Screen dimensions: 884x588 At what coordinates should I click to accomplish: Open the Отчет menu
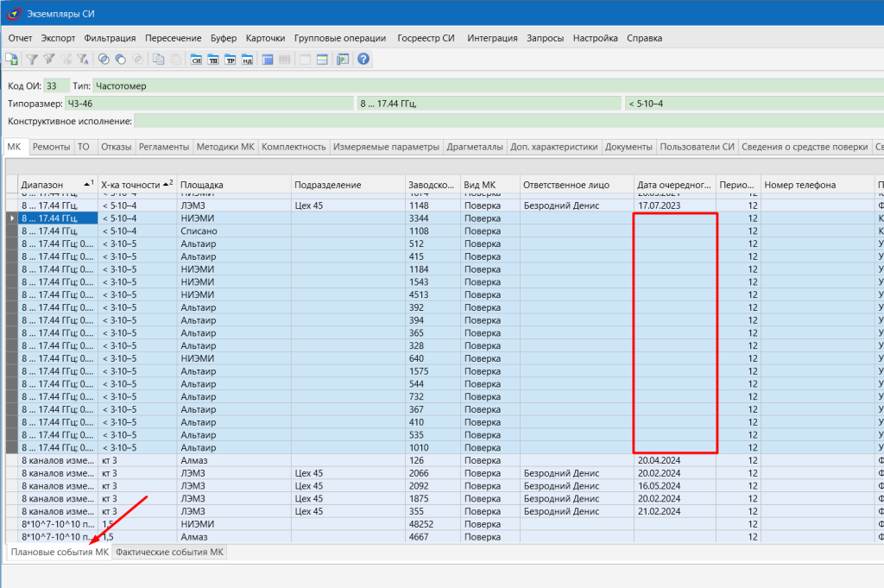pos(21,38)
